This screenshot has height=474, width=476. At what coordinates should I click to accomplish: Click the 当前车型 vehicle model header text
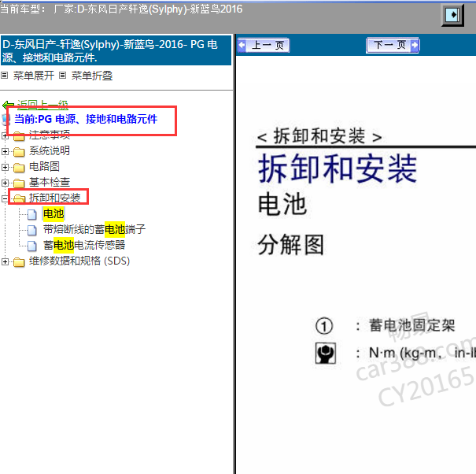[x=121, y=9]
